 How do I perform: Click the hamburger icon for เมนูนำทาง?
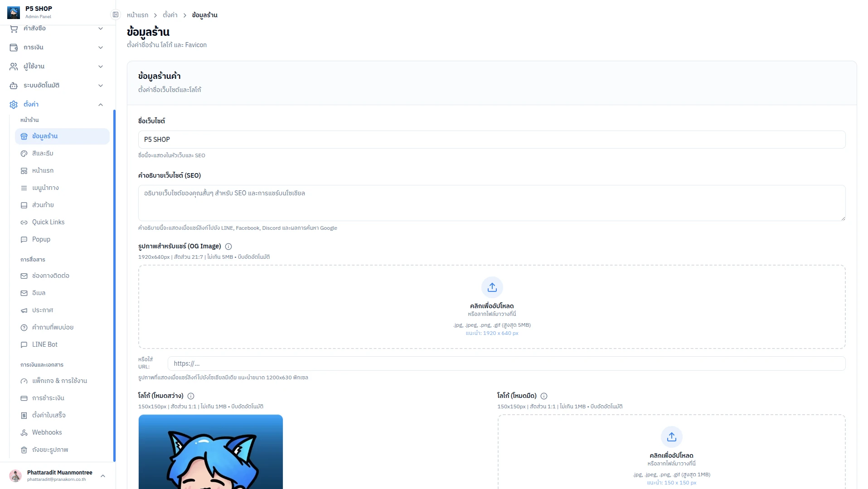click(24, 188)
